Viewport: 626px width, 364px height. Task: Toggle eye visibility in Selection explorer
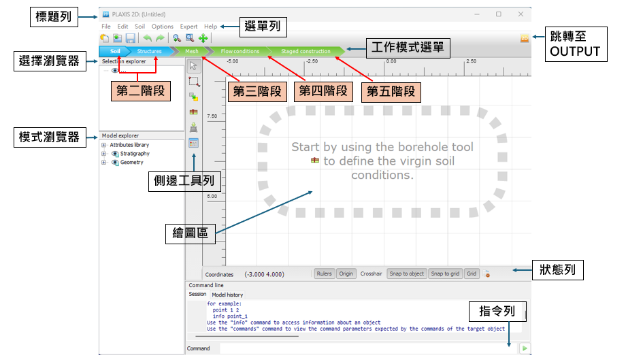click(x=115, y=71)
